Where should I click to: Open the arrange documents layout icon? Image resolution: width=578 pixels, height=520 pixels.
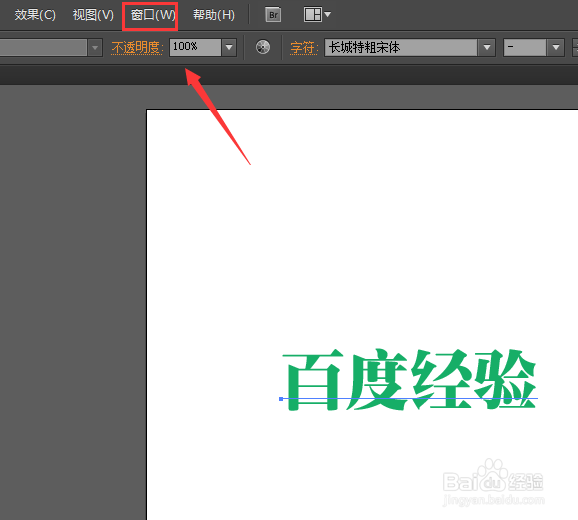[317, 15]
